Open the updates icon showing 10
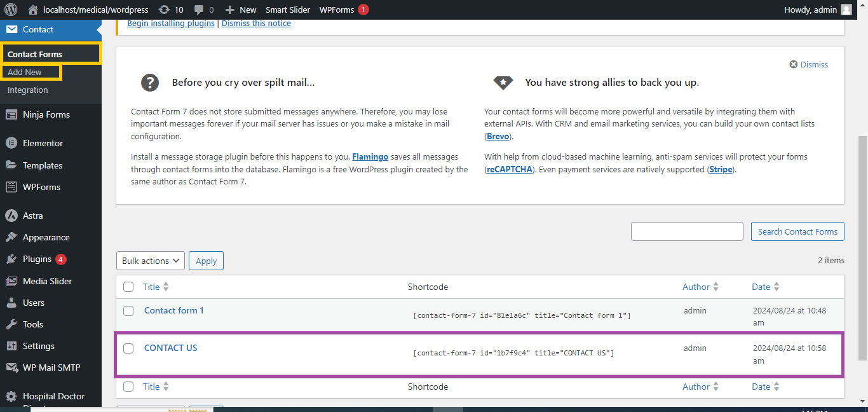The image size is (868, 412). click(164, 10)
